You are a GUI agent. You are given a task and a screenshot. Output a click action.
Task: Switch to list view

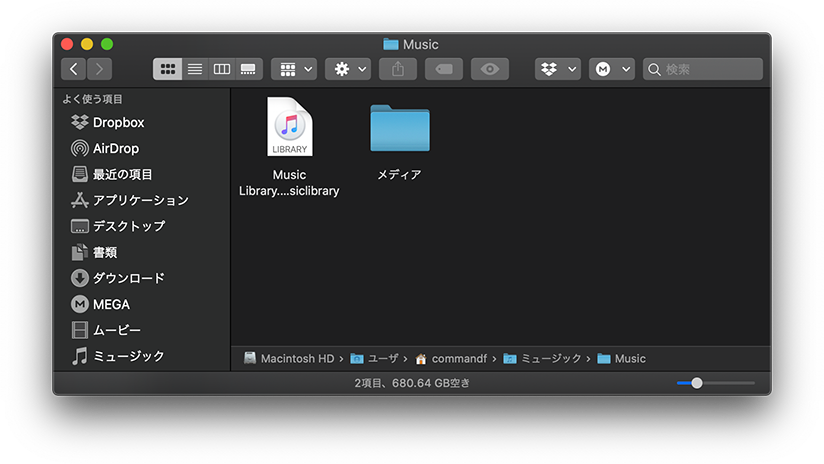[x=194, y=69]
